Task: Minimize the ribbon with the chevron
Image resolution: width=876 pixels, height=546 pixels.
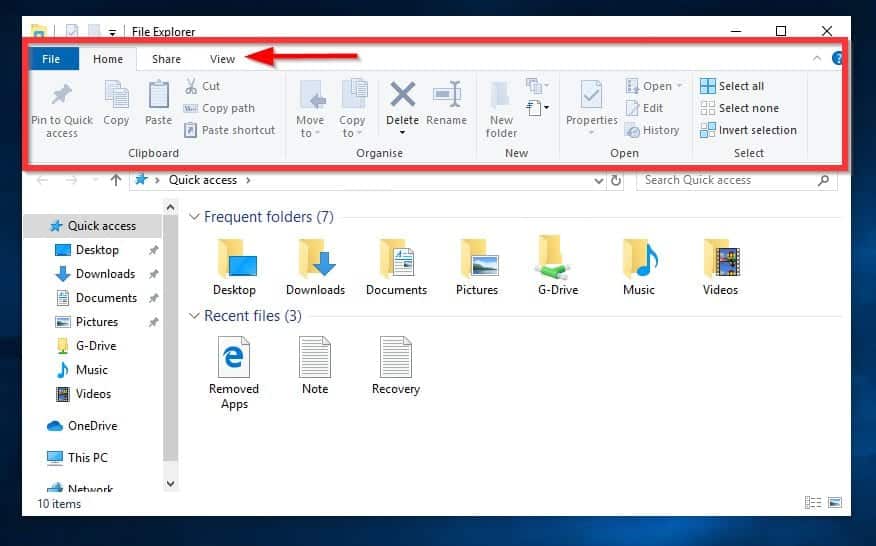Action: coord(817,58)
